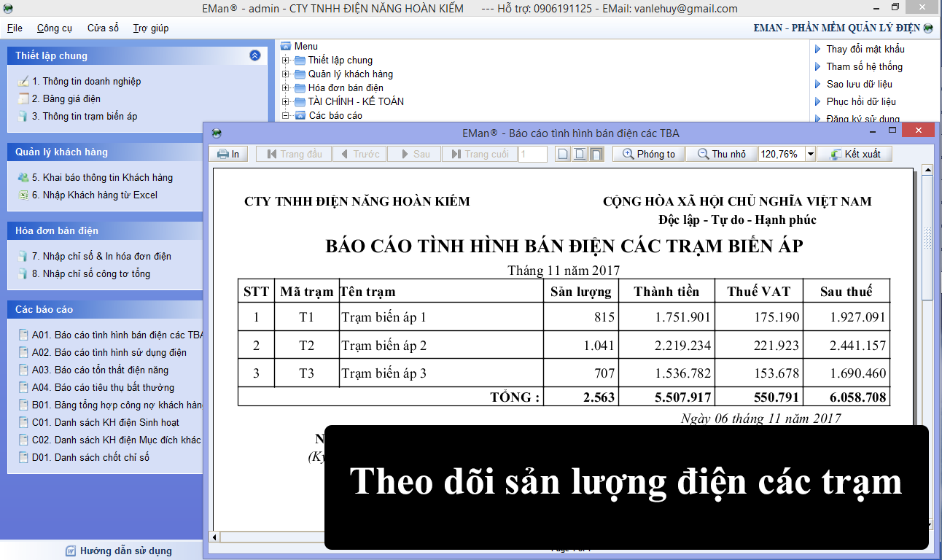
Task: Open D01 Danh sách chốt chỉ số
Action: click(90, 457)
